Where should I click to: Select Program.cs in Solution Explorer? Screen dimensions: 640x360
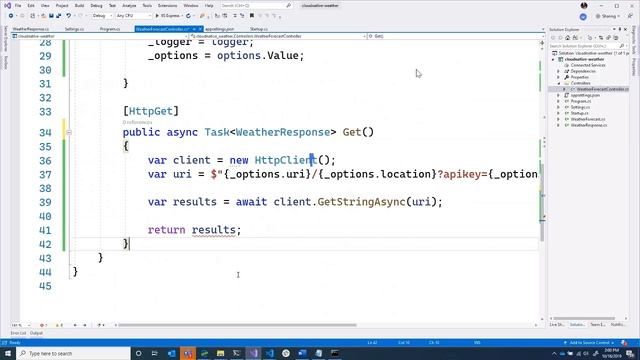point(580,101)
